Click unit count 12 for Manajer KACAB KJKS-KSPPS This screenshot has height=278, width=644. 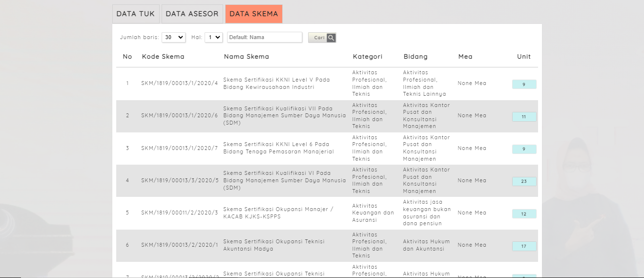click(x=524, y=214)
